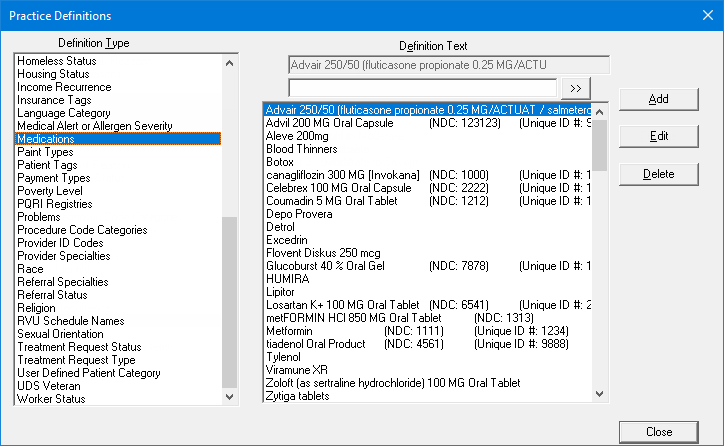Select Losartan K+ 100 MG Oral Tablet
724x446 pixels.
(x=428, y=305)
